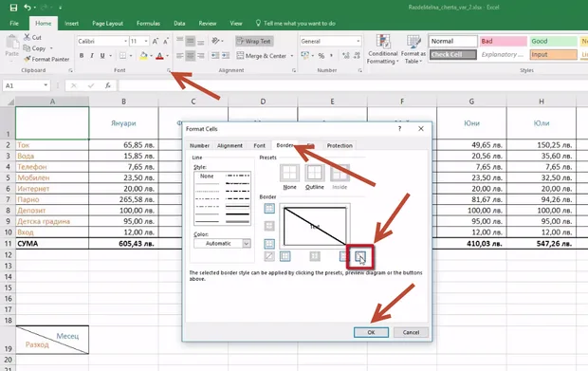Viewport: 588px width, 371px height.
Task: Apply the Check Cell style
Action: 453,55
